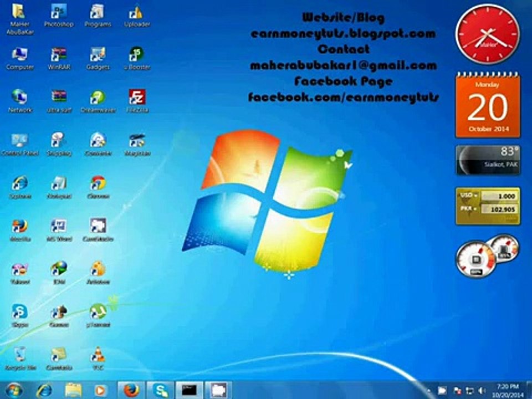Switch to the command prompt taskbar window
The height and width of the screenshot is (399, 532).
coord(189,390)
